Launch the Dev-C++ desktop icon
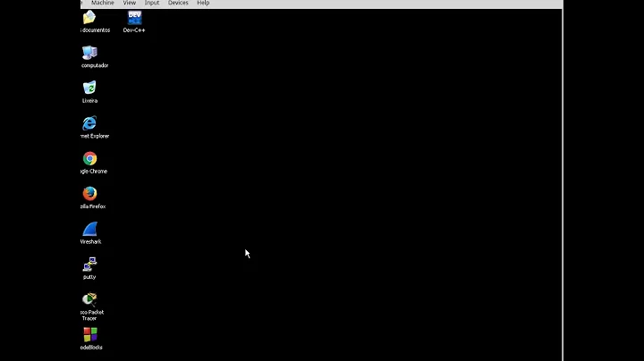The height and width of the screenshot is (361, 644). [x=134, y=18]
